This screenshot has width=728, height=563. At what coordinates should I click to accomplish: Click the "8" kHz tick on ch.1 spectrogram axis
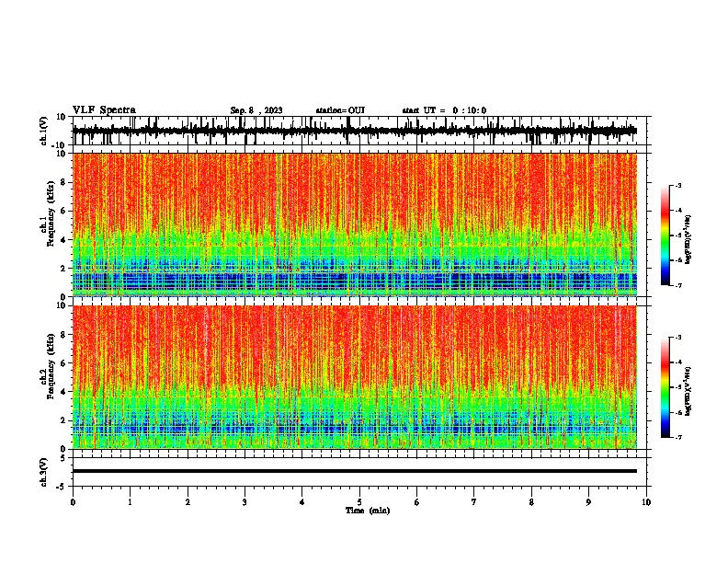coord(63,182)
